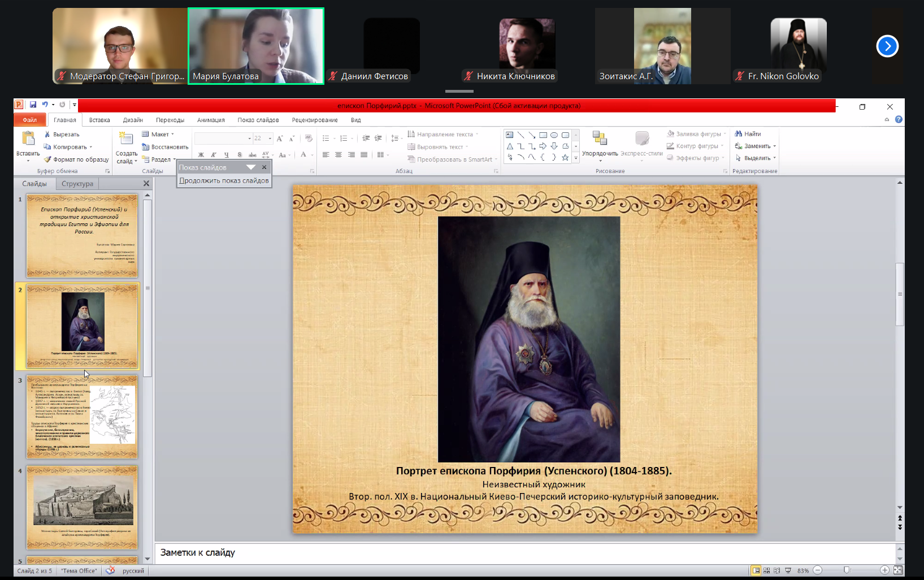Click Resume Slide Show (Продолжить показ слайдов)
Image resolution: width=924 pixels, height=580 pixels.
coord(224,181)
